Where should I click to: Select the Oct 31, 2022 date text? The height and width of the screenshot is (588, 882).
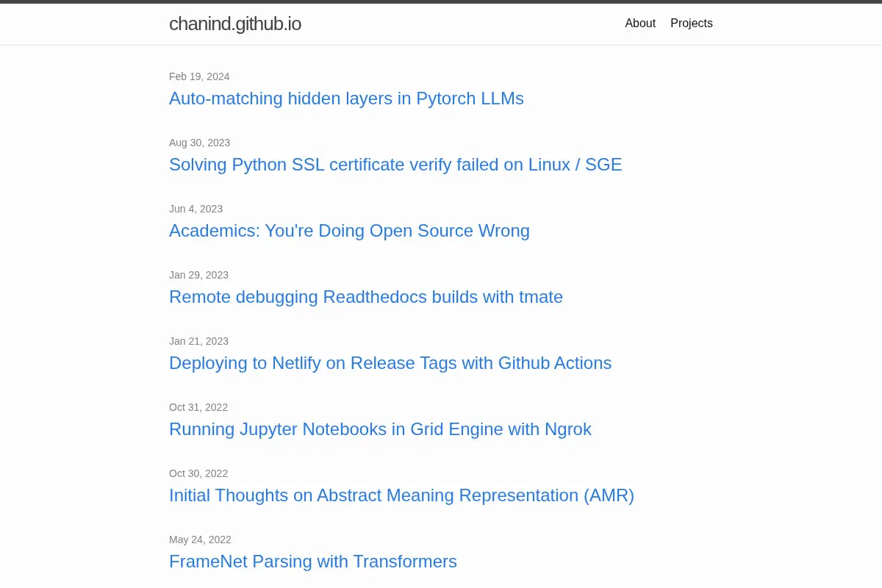coord(198,407)
